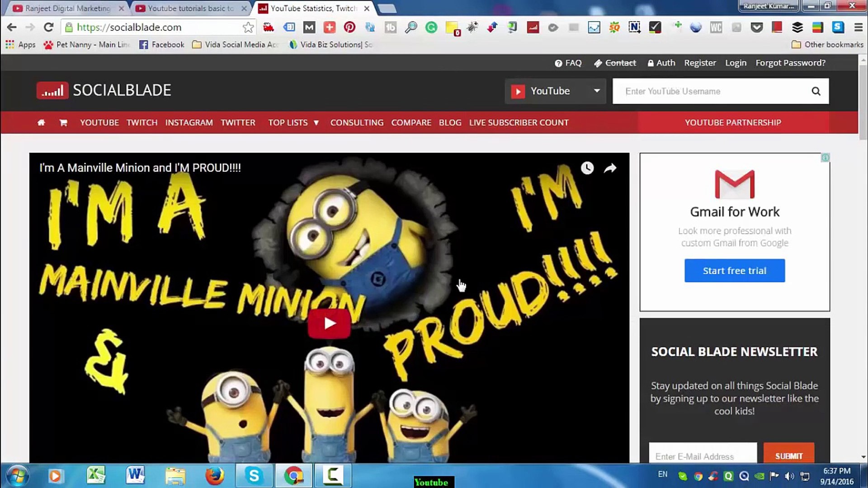The image size is (868, 488).
Task: Reload the page with the refresh icon
Action: point(48,28)
